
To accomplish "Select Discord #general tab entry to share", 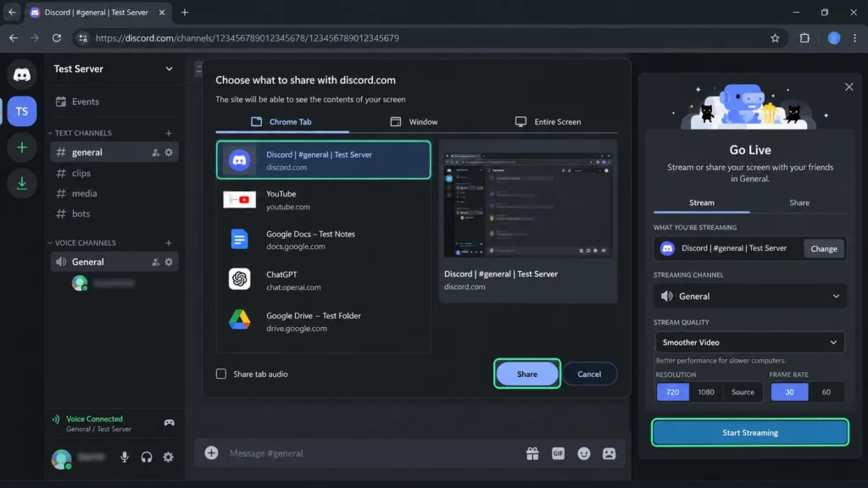I will (323, 160).
